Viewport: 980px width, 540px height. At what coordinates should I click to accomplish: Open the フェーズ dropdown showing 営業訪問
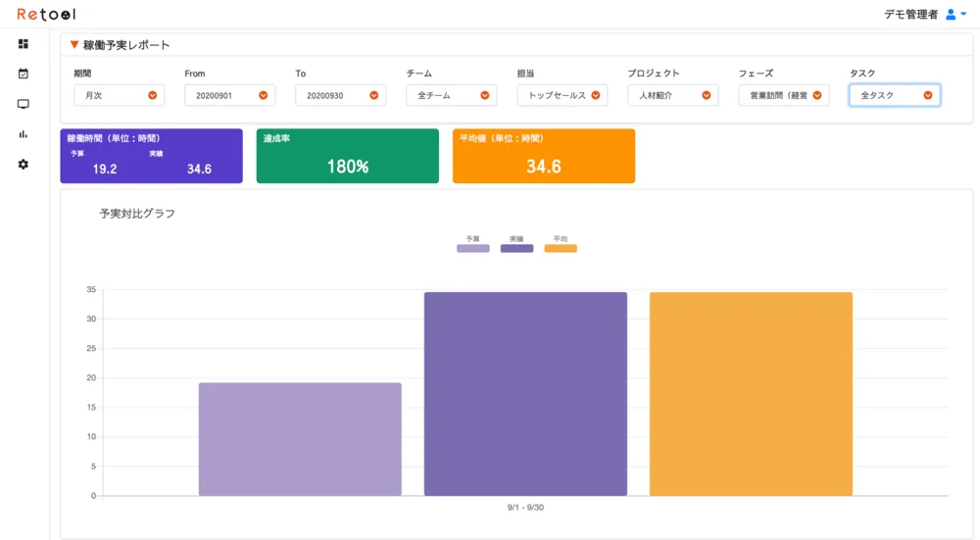784,95
